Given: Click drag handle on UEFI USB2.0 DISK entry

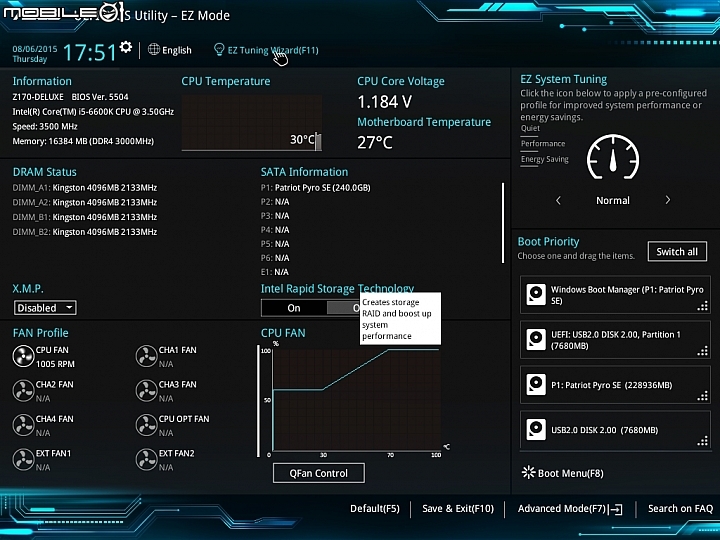Looking at the screenshot, I should tap(703, 351).
